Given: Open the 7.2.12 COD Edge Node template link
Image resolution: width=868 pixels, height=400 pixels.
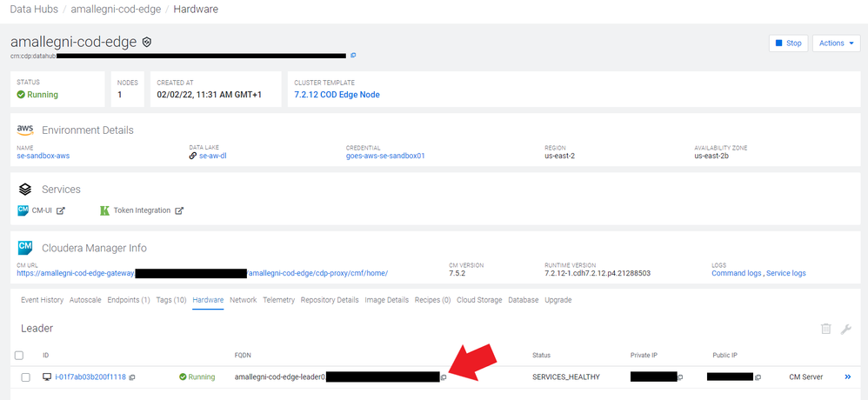Looking at the screenshot, I should tap(337, 95).
